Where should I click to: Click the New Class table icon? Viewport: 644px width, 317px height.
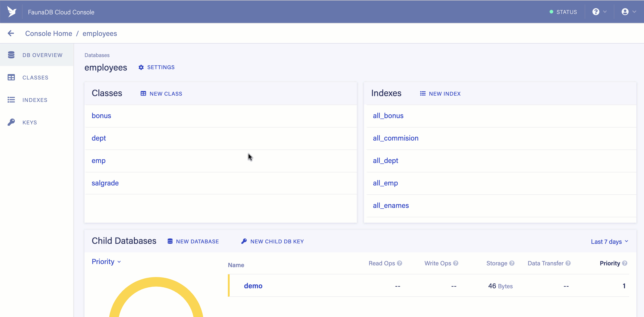pyautogui.click(x=143, y=94)
